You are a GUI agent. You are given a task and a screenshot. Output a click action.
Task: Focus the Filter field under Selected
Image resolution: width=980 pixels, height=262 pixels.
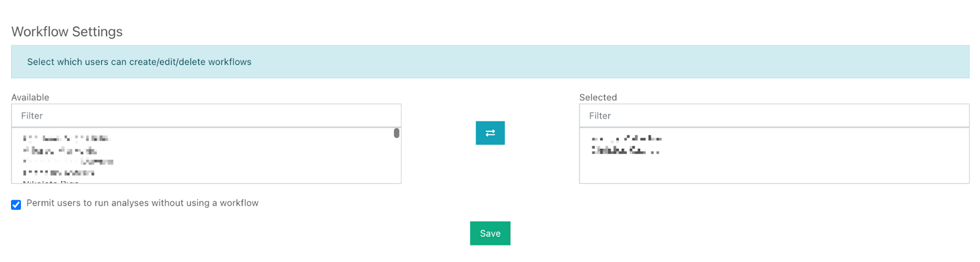774,116
